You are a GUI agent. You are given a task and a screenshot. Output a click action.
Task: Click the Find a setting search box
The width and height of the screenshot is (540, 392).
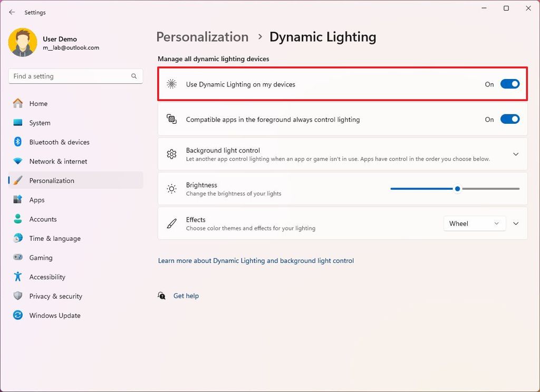click(75, 76)
